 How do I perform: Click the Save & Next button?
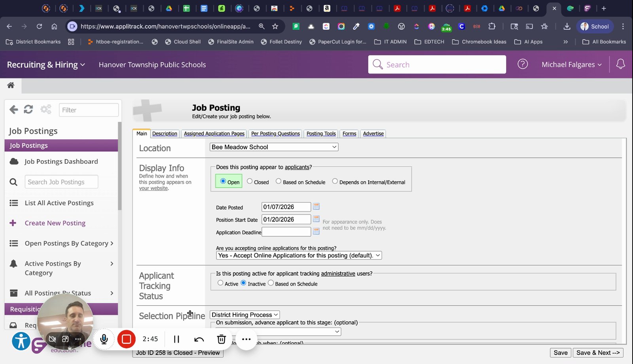point(598,353)
